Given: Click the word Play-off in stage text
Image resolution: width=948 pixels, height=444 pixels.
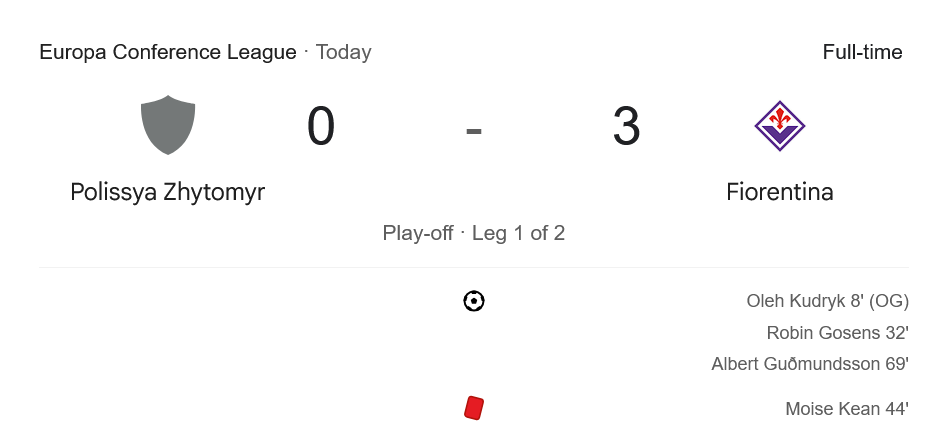Looking at the screenshot, I should coord(418,233).
